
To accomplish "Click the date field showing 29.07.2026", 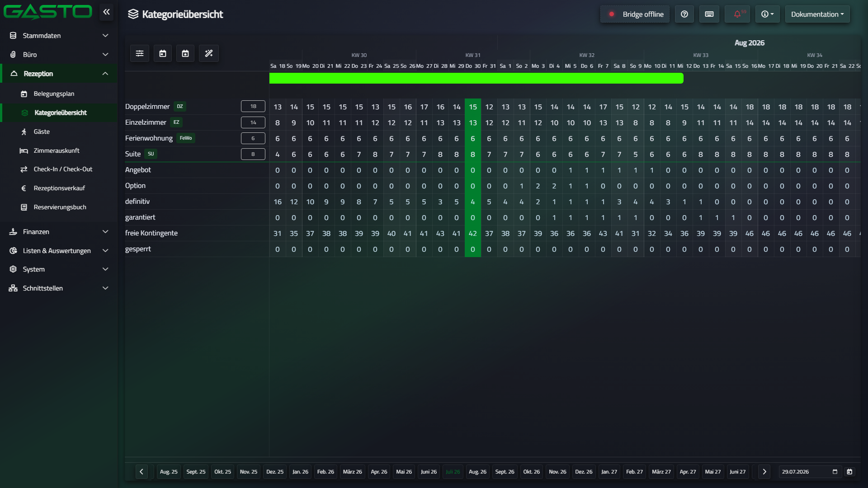I will (x=810, y=472).
